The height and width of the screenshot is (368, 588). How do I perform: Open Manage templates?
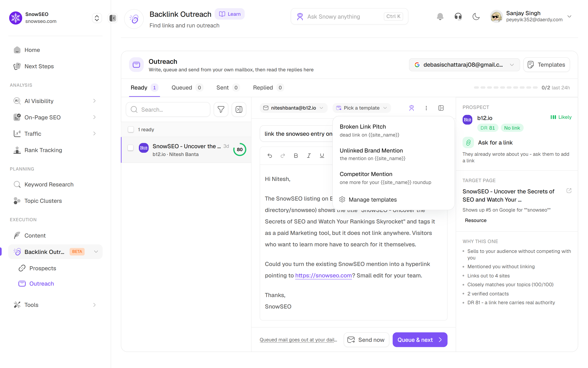click(394, 200)
